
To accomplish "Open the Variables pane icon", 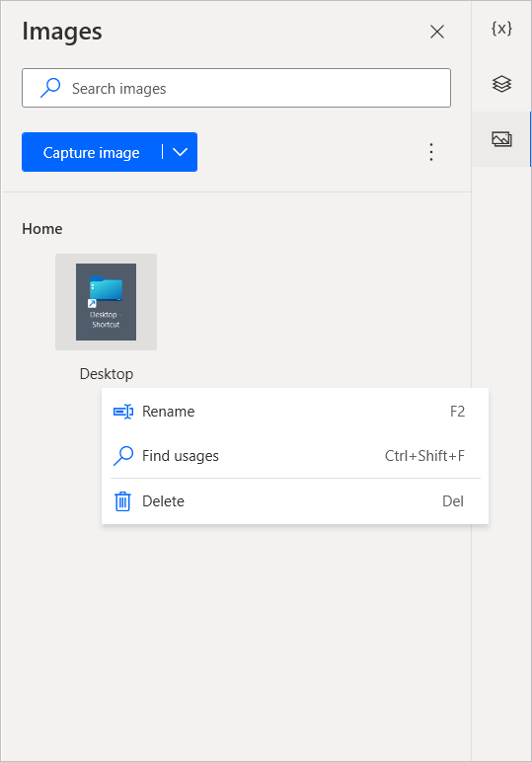I will pyautogui.click(x=501, y=29).
